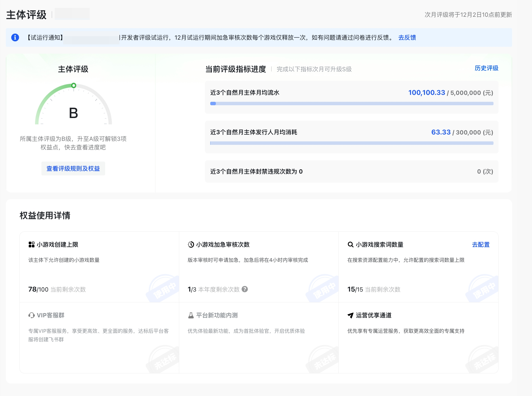
Task: Click the question mark help icon beside 本年度剩余次数
Action: (x=245, y=289)
